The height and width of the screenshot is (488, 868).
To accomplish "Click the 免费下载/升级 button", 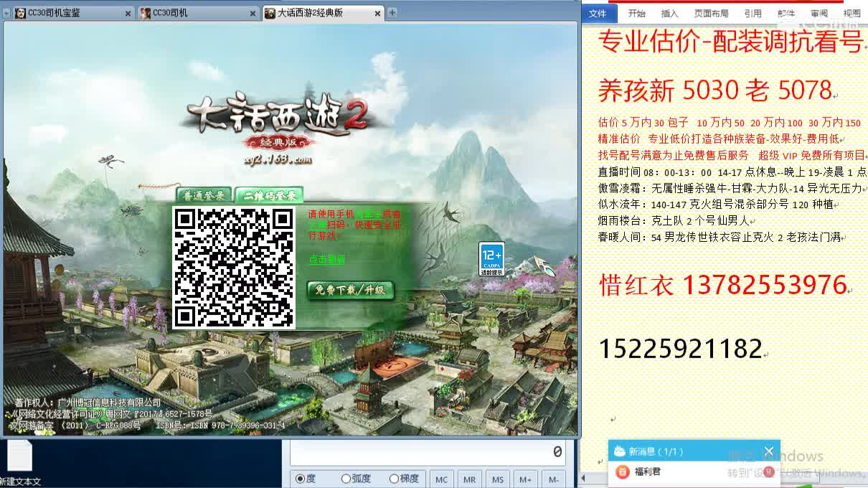I will tap(351, 291).
